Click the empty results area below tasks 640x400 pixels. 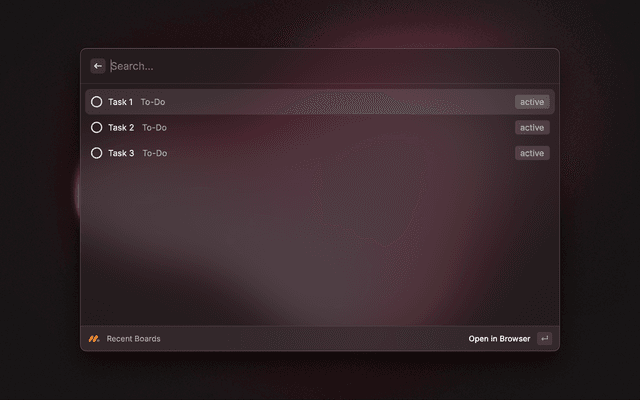(x=320, y=245)
